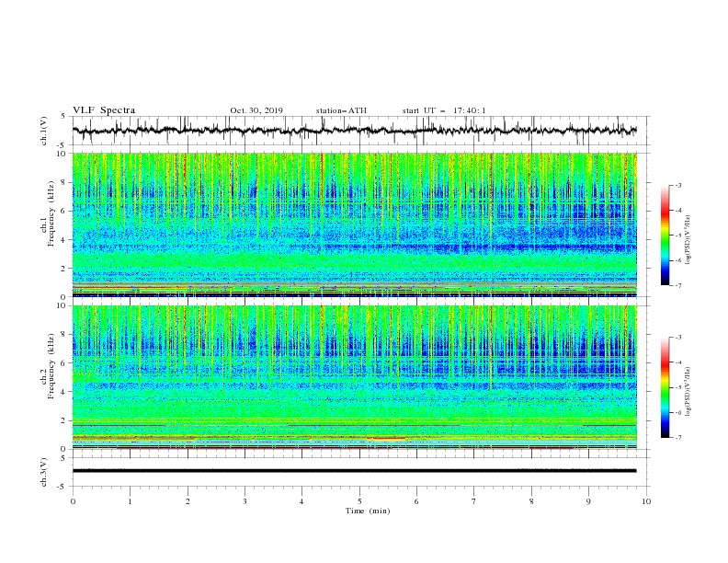Click the "VLF Spectra" title text

[x=104, y=110]
